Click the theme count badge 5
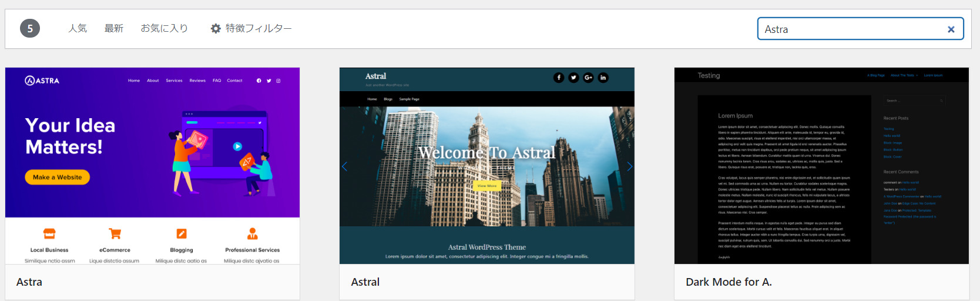Image resolution: width=980 pixels, height=301 pixels. [30, 28]
